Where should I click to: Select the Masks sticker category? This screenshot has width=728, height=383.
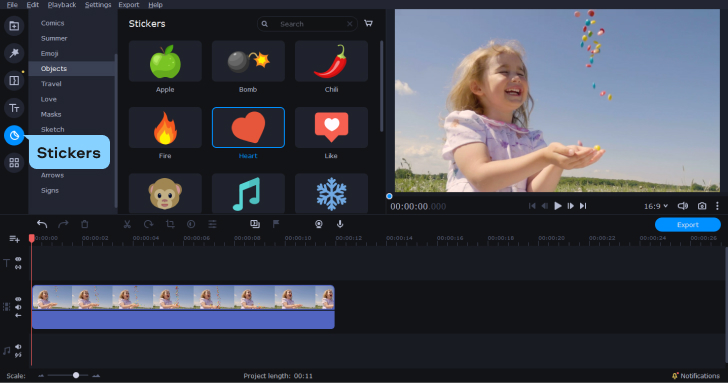[x=51, y=114]
